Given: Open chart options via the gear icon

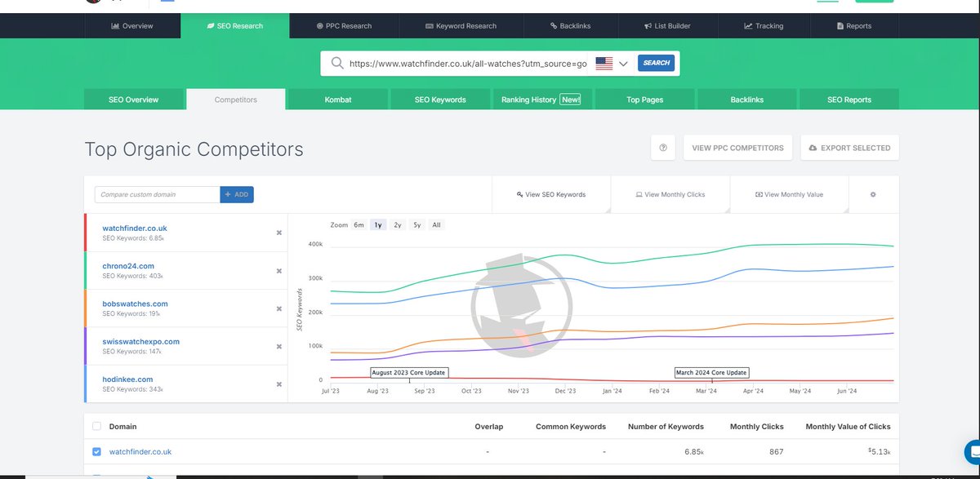Looking at the screenshot, I should [x=873, y=194].
